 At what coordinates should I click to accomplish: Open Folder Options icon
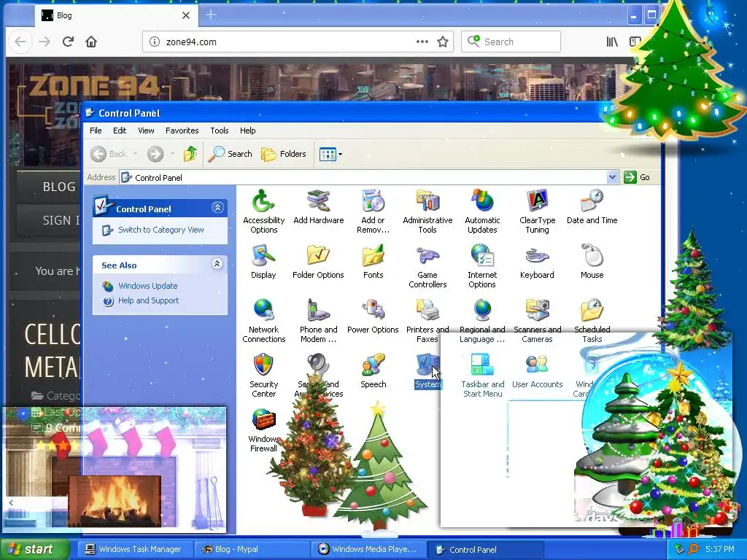click(x=318, y=262)
